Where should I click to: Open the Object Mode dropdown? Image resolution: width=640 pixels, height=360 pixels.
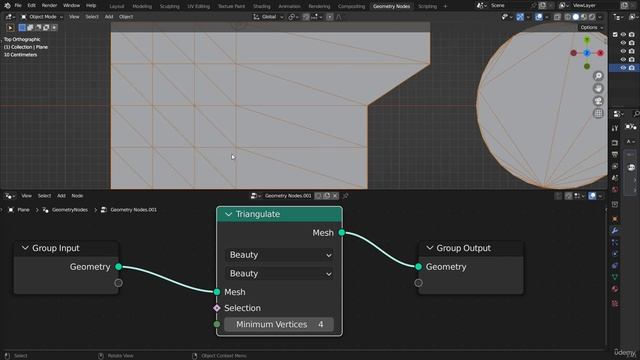[x=42, y=17]
